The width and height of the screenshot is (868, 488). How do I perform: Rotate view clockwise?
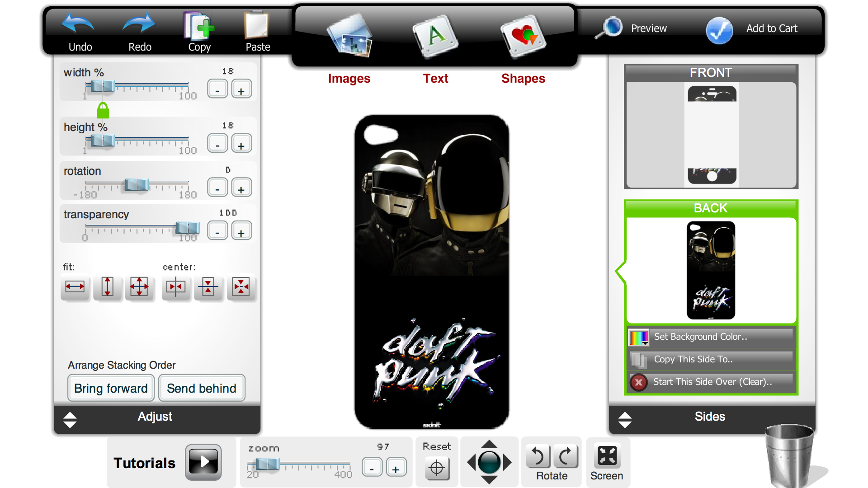pos(566,456)
